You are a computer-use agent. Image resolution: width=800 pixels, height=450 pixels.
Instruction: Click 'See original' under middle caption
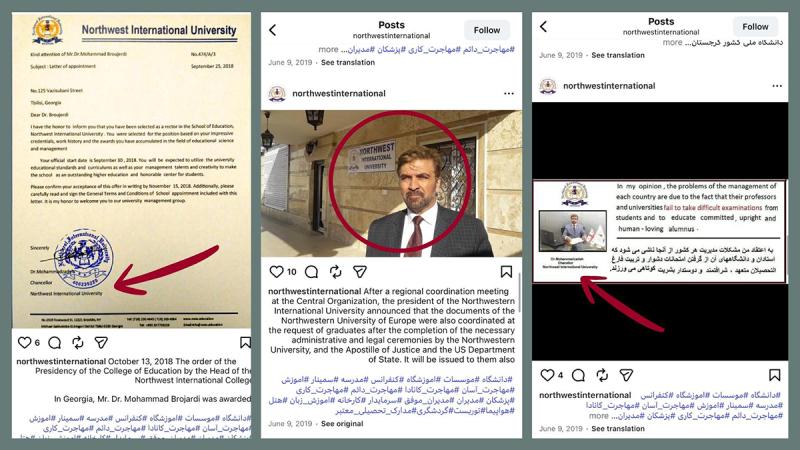tap(342, 423)
